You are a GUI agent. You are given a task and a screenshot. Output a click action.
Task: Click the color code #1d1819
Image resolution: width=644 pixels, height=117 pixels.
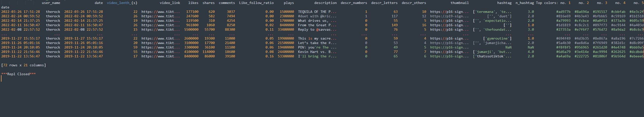coord(564,25)
